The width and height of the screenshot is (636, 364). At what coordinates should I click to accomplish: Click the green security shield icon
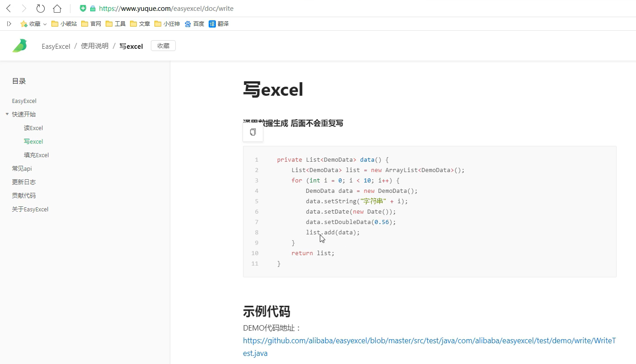(83, 8)
